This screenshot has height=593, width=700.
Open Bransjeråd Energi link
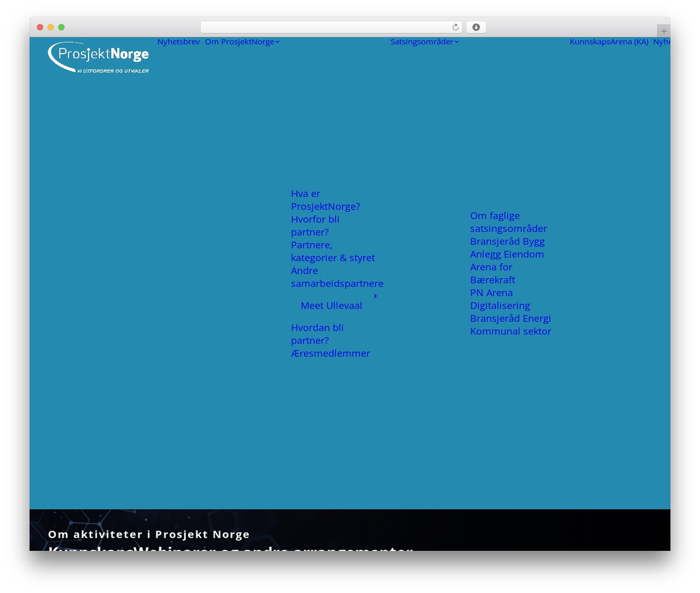510,318
